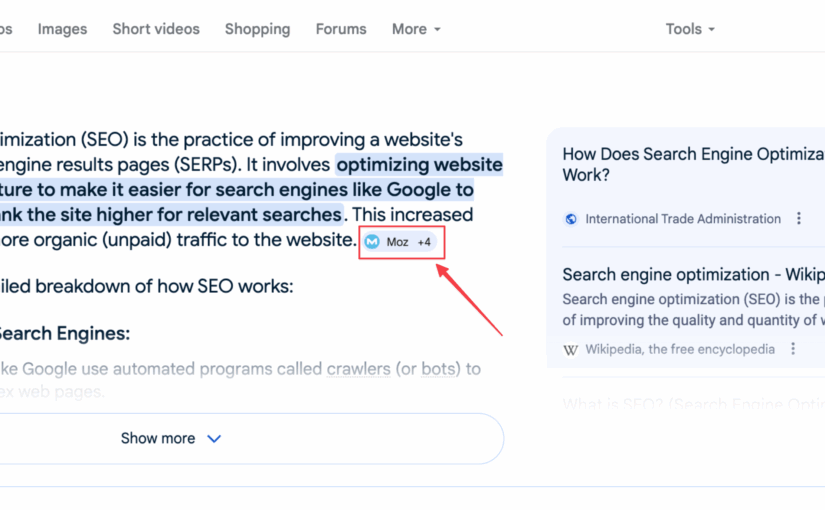The height and width of the screenshot is (510, 825).
Task: Open the Shopping results tab
Action: (257, 29)
